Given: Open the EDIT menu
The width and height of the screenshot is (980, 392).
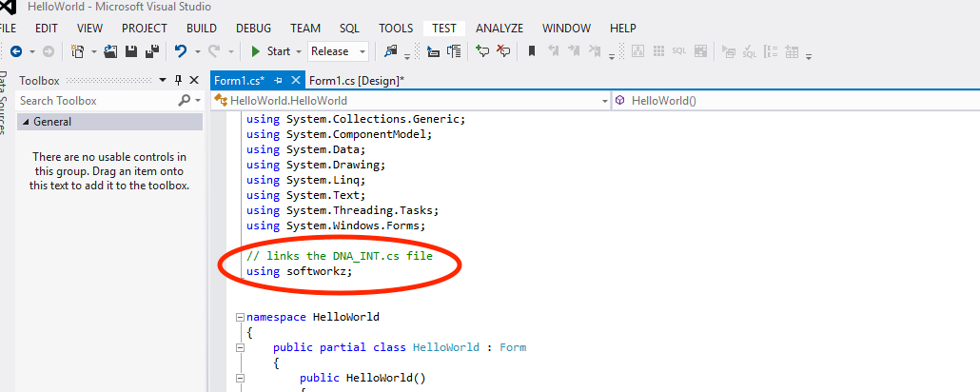Looking at the screenshot, I should click(x=47, y=29).
